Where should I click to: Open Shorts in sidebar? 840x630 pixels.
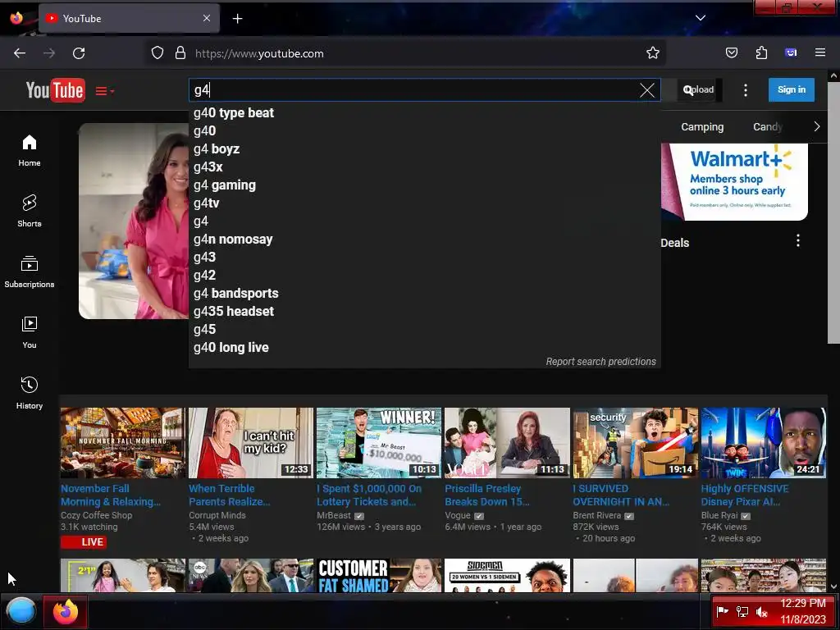click(x=30, y=211)
